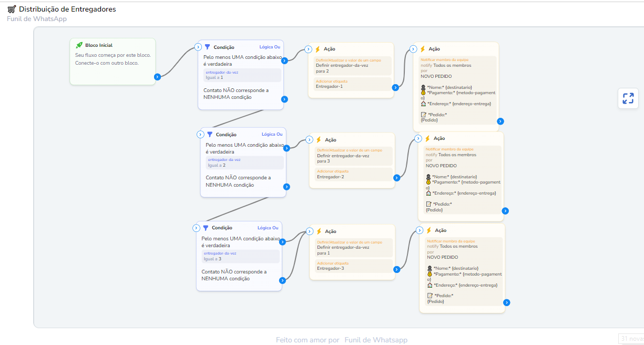Select 'Lógica Ou' on the 'Igual a 3' condition
The height and width of the screenshot is (345, 644).
click(x=268, y=228)
